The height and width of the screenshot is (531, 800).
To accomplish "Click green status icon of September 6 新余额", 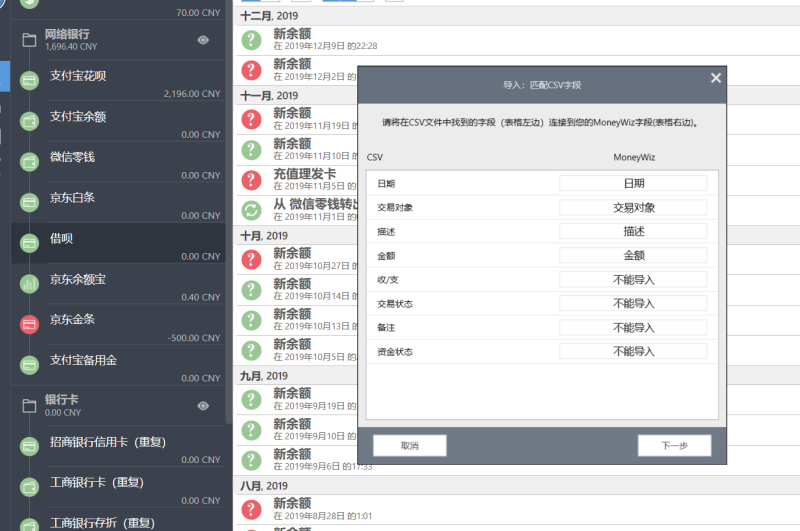I will pos(251,460).
